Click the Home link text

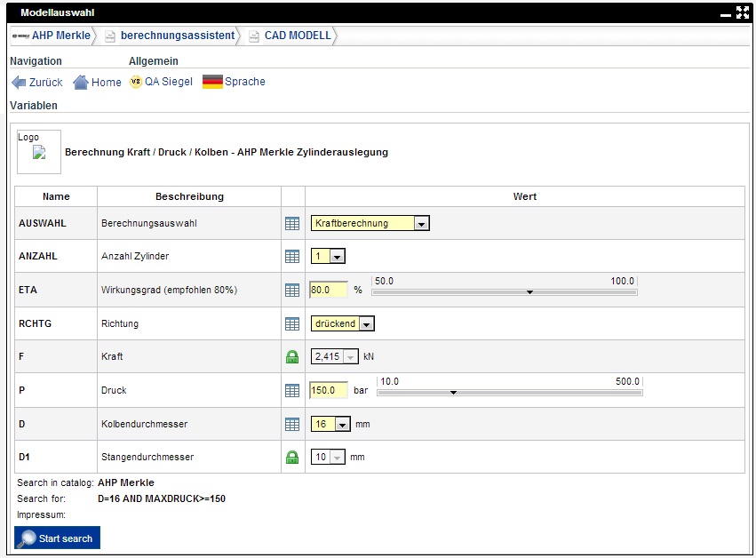(x=106, y=83)
